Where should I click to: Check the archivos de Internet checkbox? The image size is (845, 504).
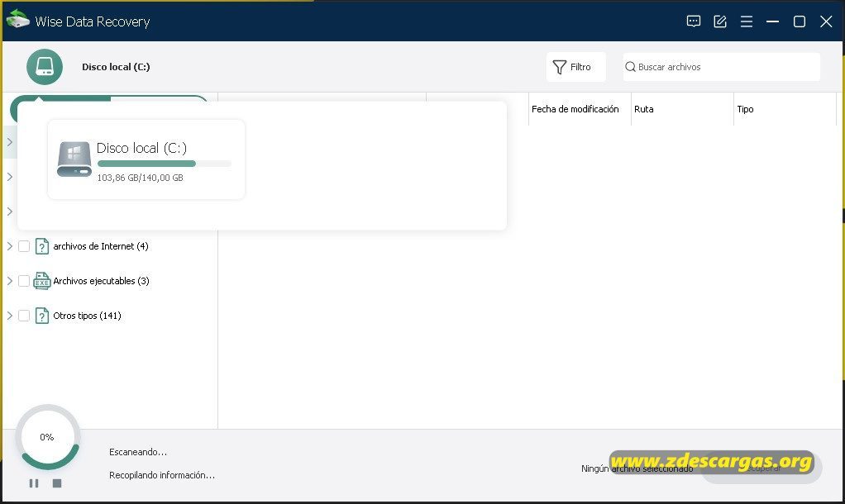24,246
